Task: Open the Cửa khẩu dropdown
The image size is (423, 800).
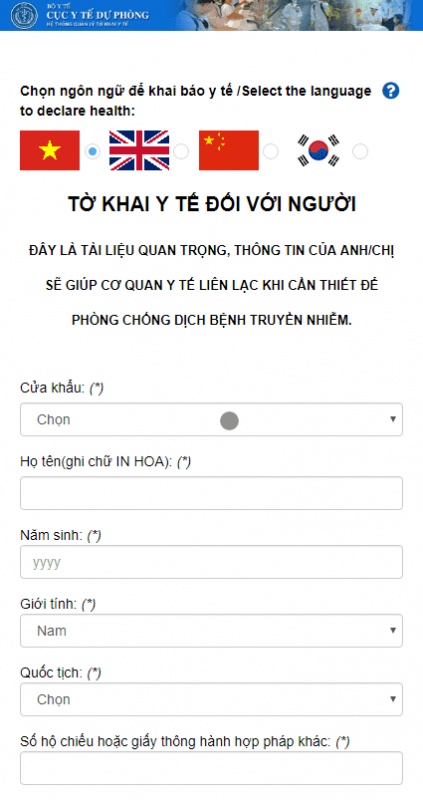Action: (x=211, y=419)
